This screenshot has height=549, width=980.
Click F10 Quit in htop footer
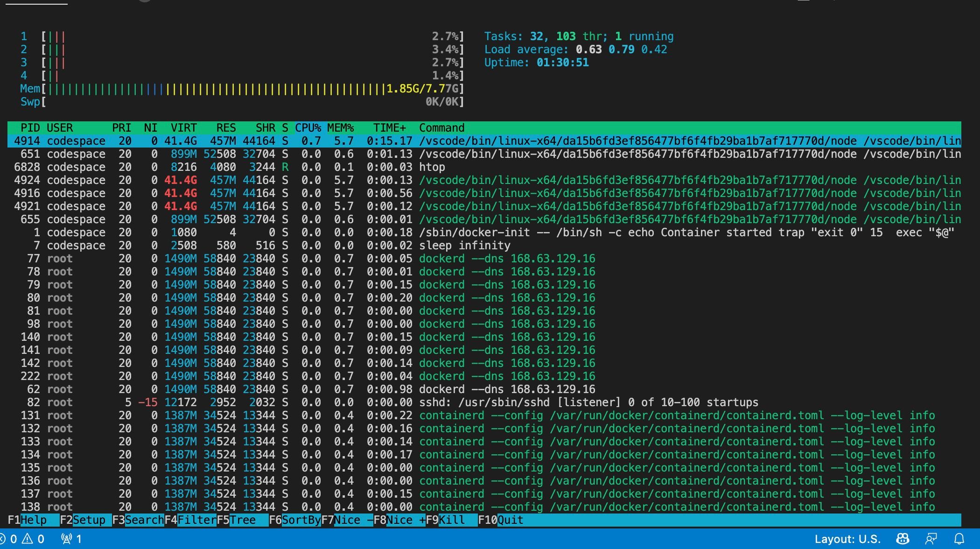coord(510,520)
